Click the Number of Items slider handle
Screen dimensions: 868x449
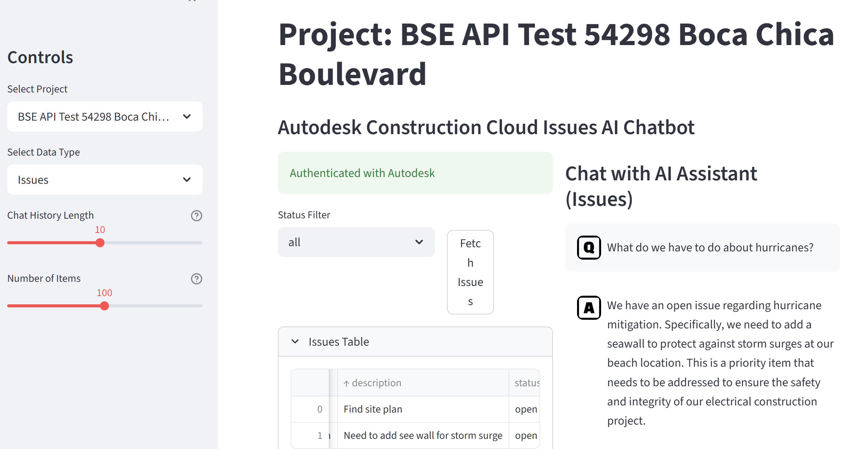(x=105, y=306)
